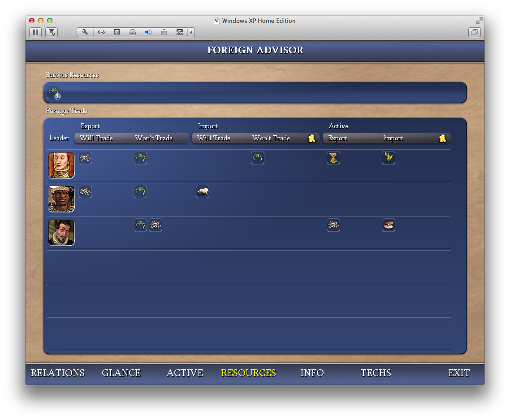Switch to the GLANCE tab
Screen dimensions: 510x420
point(121,373)
